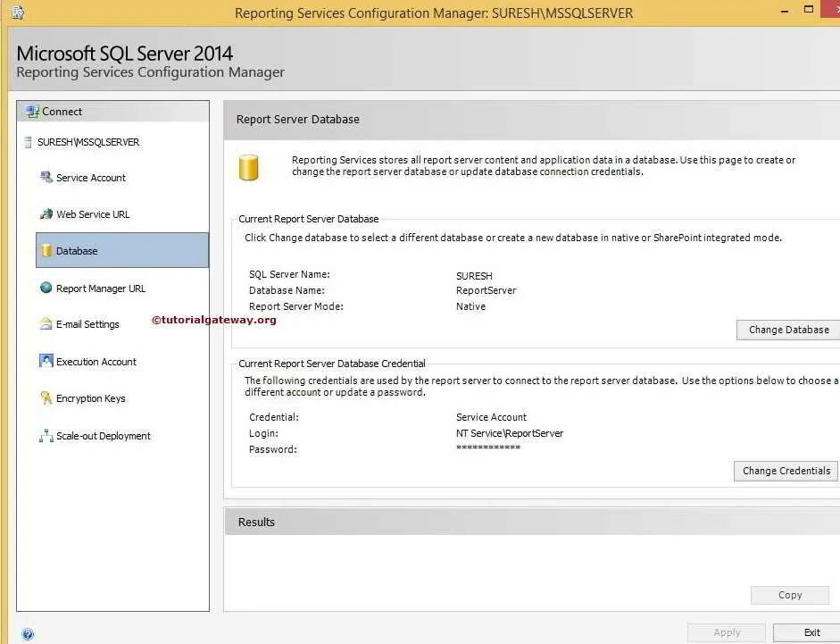Viewport: 840px width, 644px height.
Task: Minimize the Configuration Manager window
Action: point(785,11)
